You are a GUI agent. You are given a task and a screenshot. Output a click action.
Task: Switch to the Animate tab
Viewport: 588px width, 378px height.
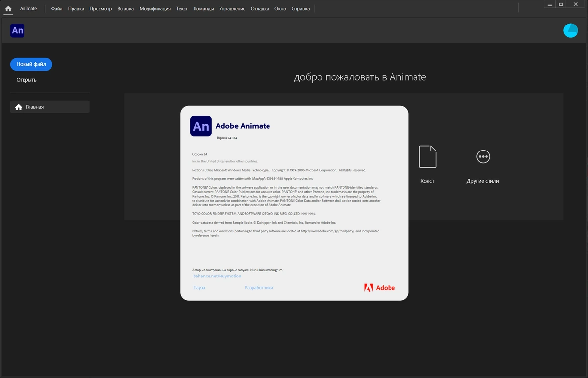click(28, 9)
